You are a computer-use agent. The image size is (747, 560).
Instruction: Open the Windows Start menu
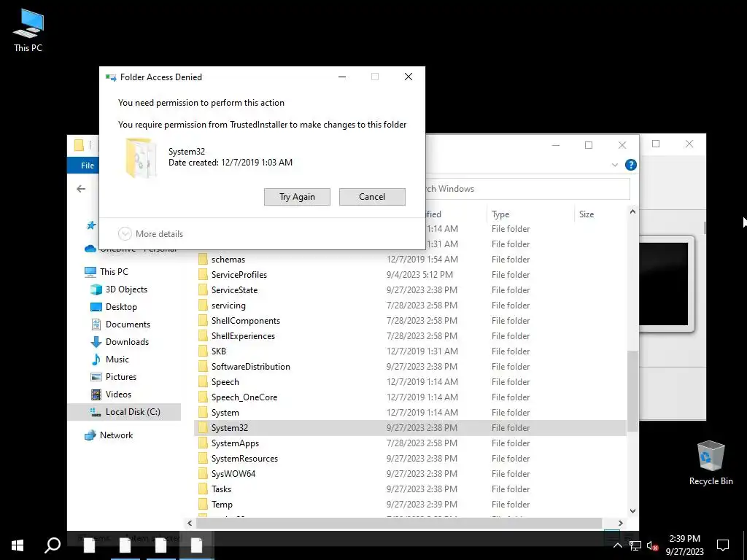[18, 545]
